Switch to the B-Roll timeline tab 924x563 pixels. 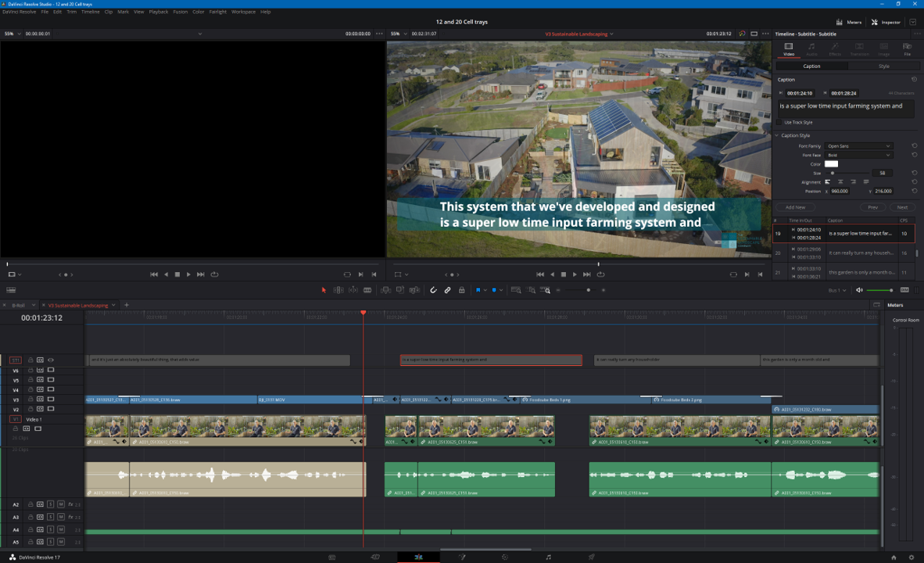(18, 306)
